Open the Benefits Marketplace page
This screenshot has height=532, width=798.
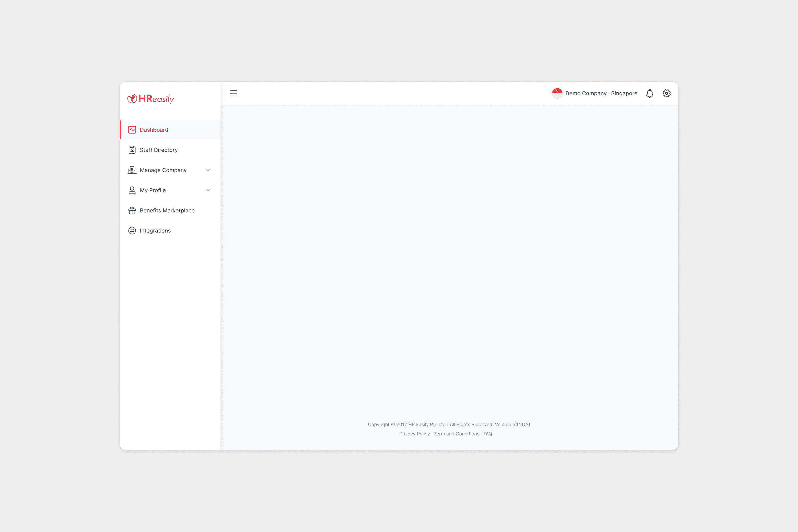[x=167, y=210]
